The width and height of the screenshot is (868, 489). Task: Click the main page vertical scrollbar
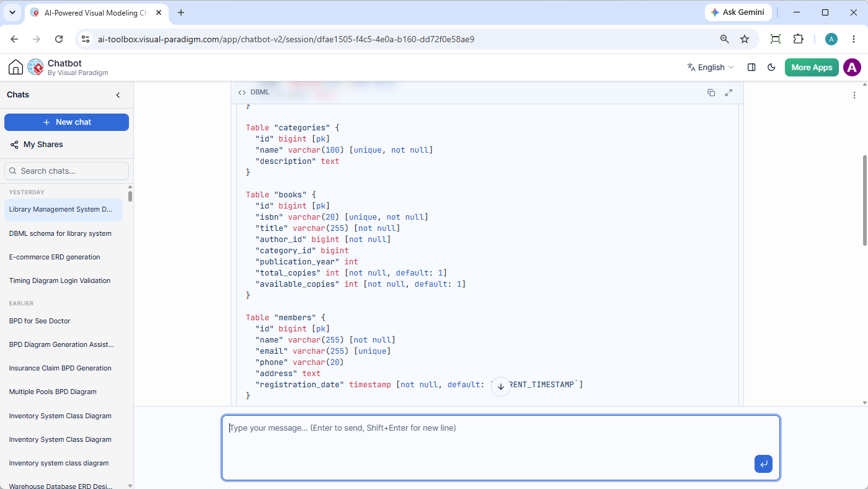pyautogui.click(x=865, y=200)
